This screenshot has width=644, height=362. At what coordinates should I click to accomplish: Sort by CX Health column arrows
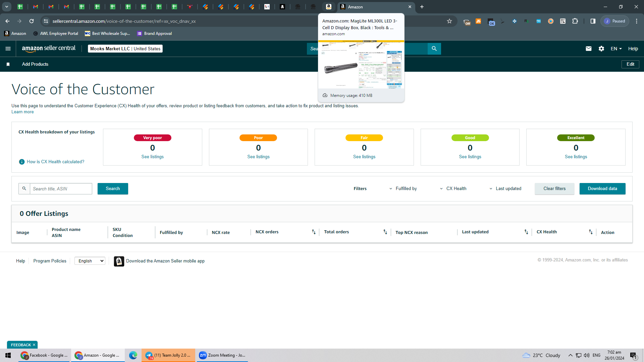[x=591, y=232]
